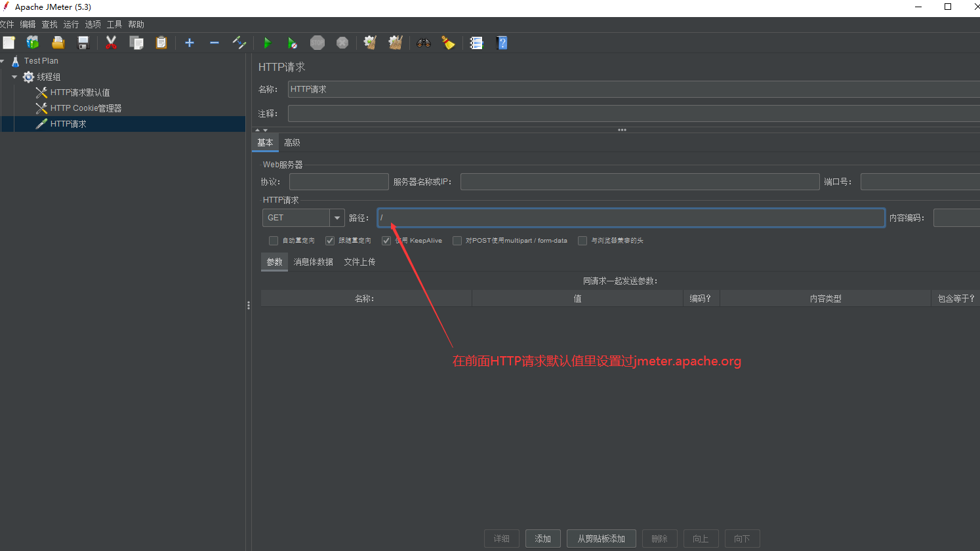Screen dimensions: 980x551
Task: Click the Clear results broom icon
Action: 370,43
